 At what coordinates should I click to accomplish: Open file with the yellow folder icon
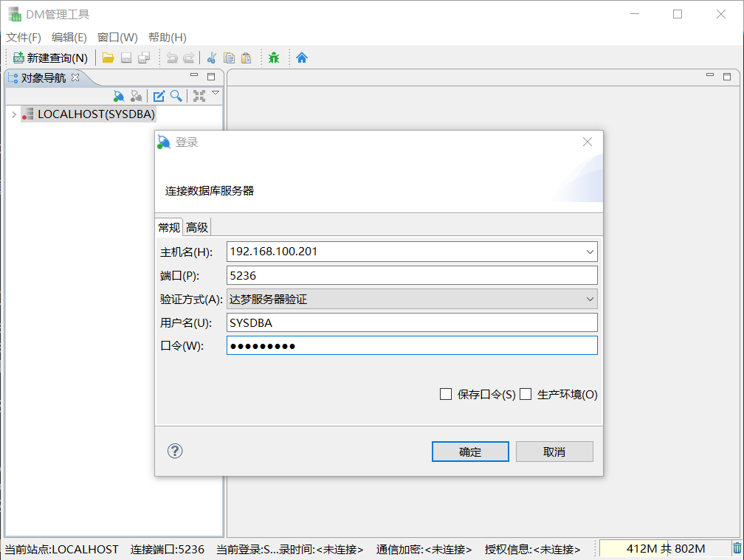[x=108, y=58]
